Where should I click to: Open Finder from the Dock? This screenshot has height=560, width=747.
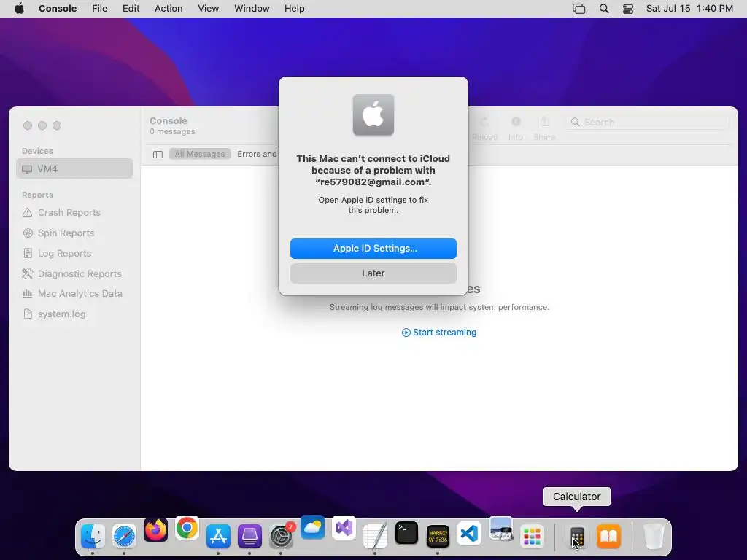(x=93, y=536)
